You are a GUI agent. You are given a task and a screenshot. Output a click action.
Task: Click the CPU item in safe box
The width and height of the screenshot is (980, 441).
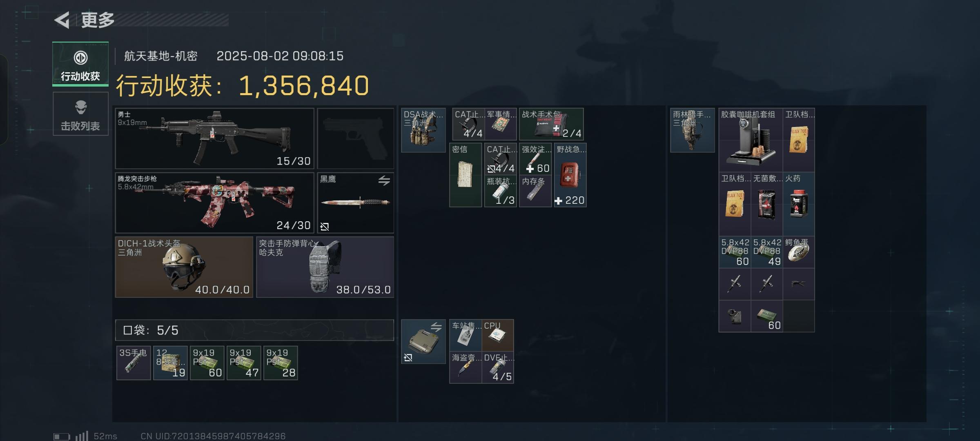coord(498,335)
